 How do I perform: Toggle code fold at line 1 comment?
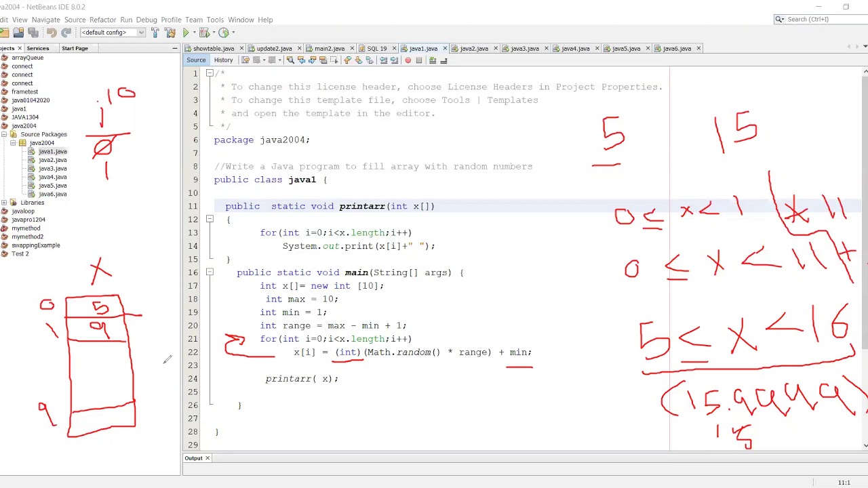coord(210,73)
